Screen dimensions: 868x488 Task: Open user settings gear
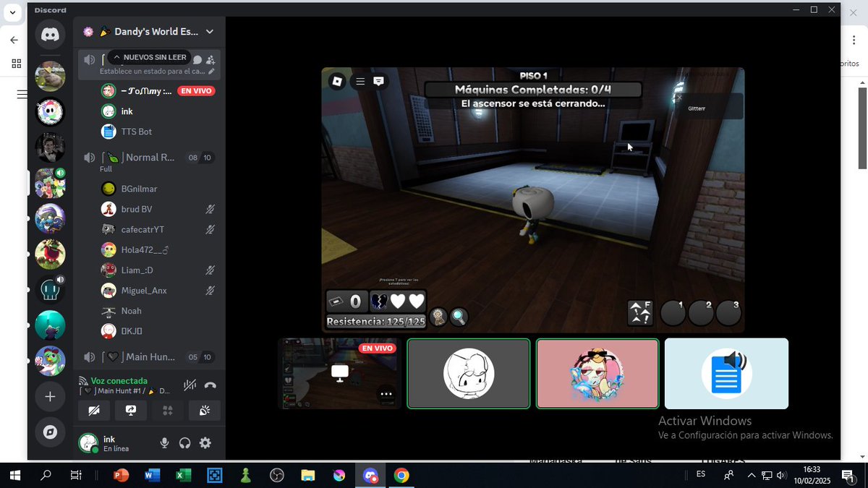(x=205, y=442)
